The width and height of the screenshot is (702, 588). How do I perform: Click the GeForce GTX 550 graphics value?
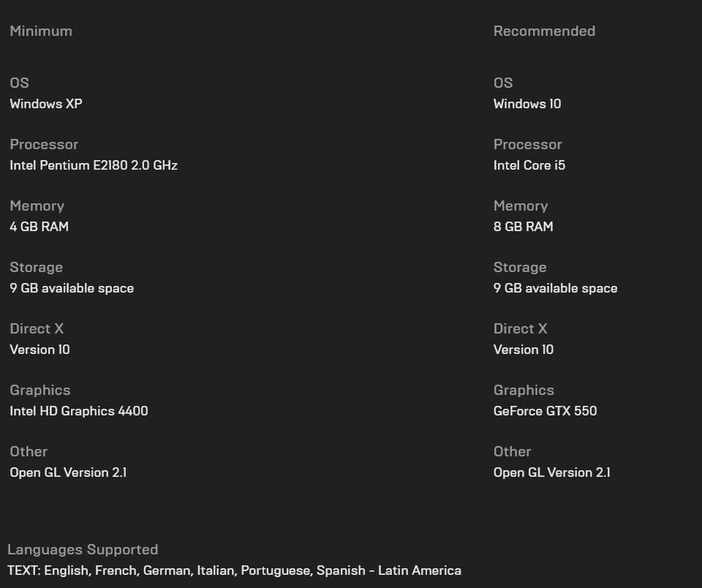pyautogui.click(x=545, y=411)
